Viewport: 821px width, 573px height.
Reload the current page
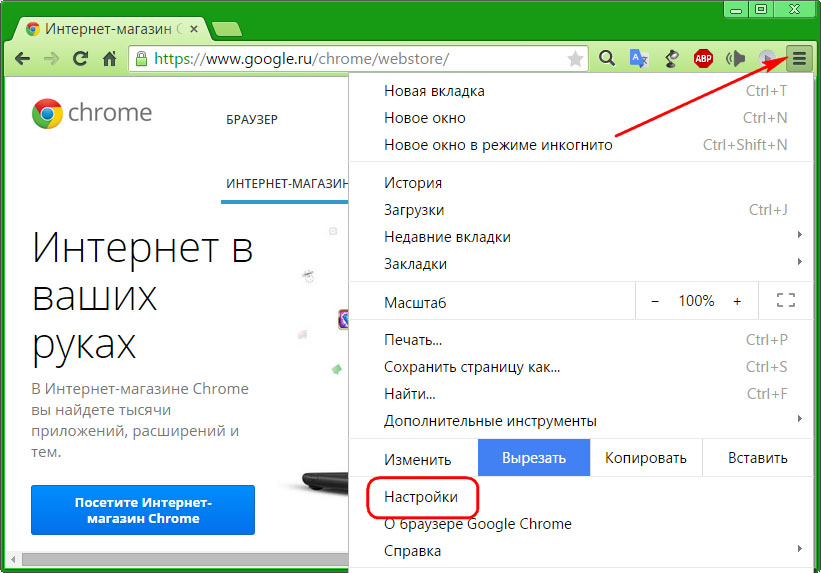[80, 59]
